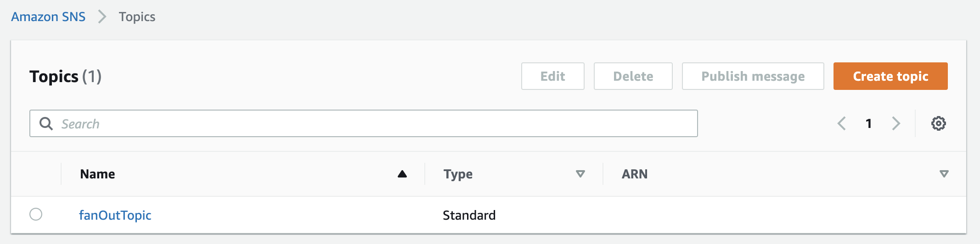Open table preferences gear icon
The height and width of the screenshot is (244, 980).
coord(938,123)
